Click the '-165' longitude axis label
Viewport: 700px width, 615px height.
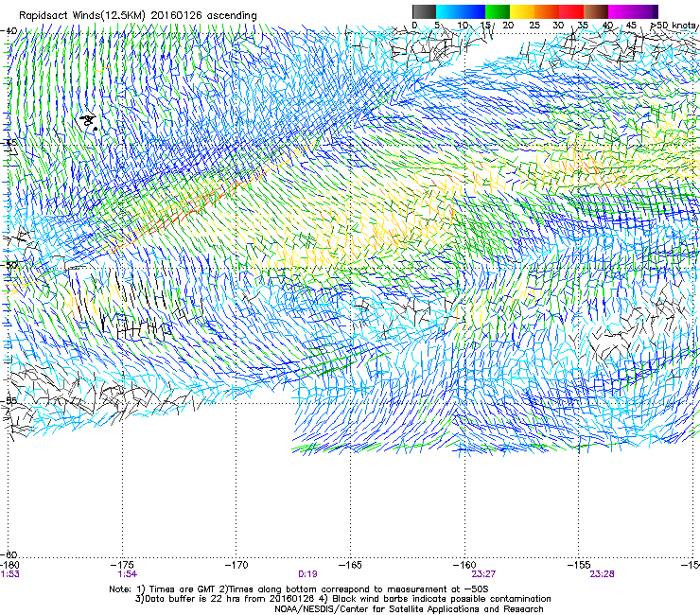pos(350,566)
